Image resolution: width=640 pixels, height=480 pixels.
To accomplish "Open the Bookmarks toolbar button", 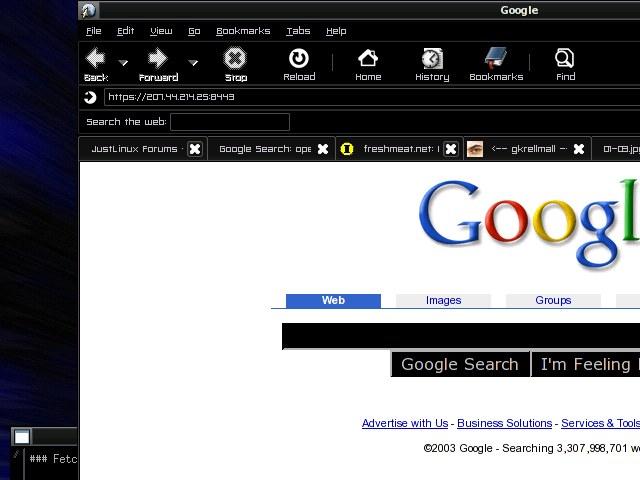I will (496, 64).
